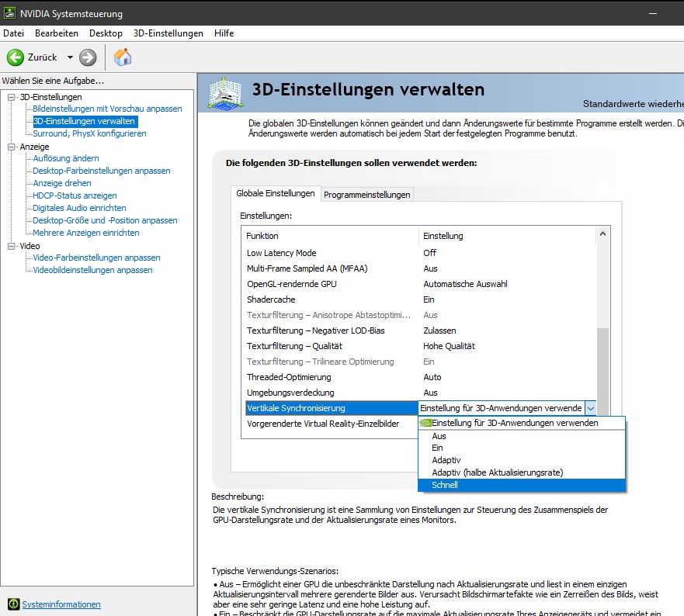Viewport: 684px width, 616px height.
Task: Collapse the Anzeige tree node
Action: (12, 147)
